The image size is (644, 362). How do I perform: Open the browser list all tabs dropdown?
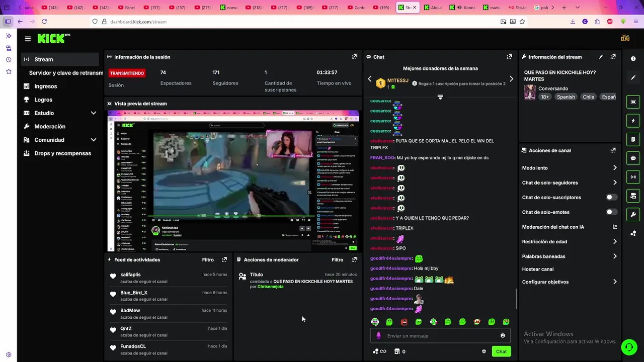point(577,8)
